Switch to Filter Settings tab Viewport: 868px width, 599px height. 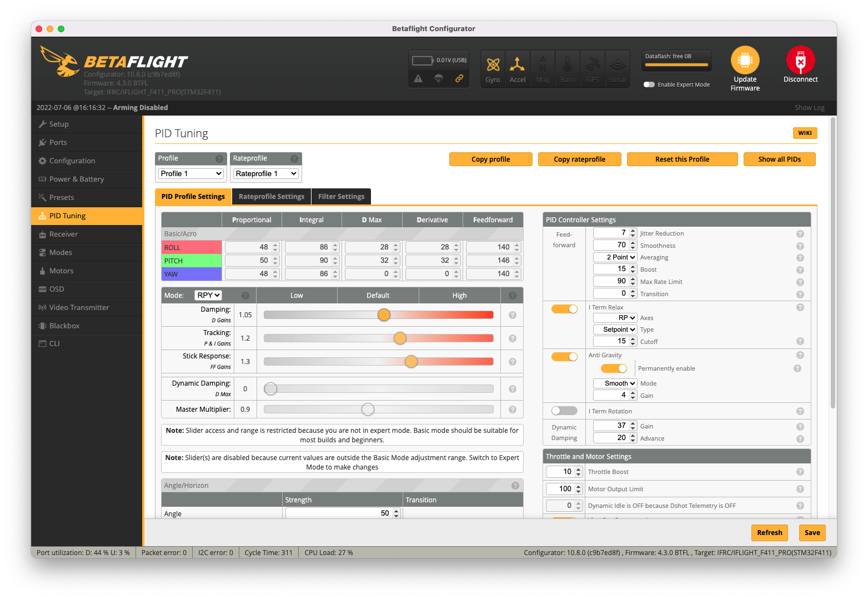pos(341,197)
